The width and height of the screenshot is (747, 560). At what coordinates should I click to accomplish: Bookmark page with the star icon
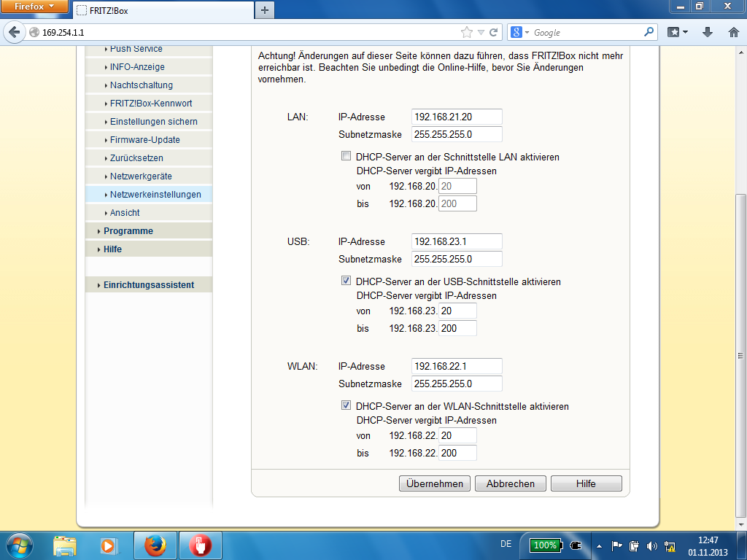(x=466, y=32)
